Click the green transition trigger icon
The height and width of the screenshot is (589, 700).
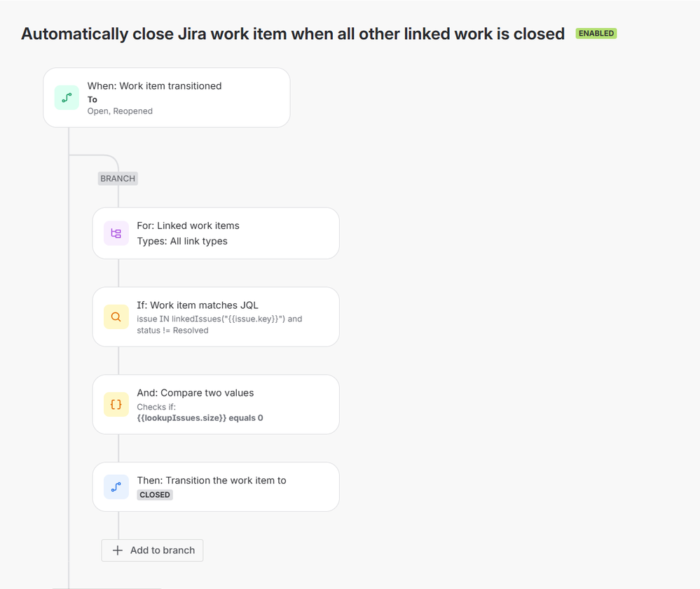67,97
